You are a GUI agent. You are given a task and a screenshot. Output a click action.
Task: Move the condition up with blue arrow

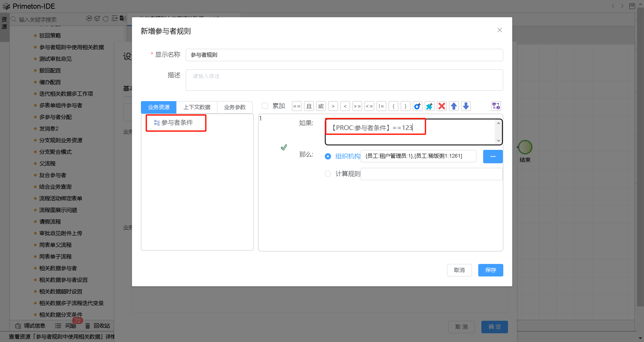(454, 106)
